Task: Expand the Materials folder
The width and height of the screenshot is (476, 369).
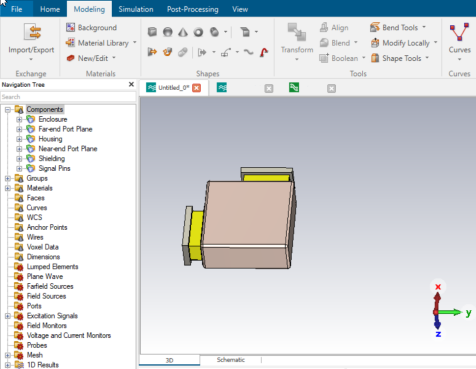Action: pos(7,188)
